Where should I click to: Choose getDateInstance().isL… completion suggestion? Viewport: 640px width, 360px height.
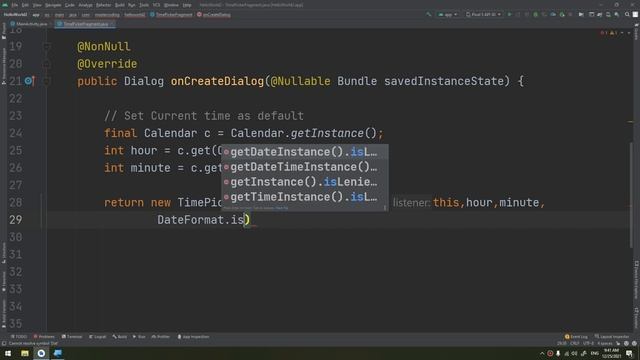[304, 152]
